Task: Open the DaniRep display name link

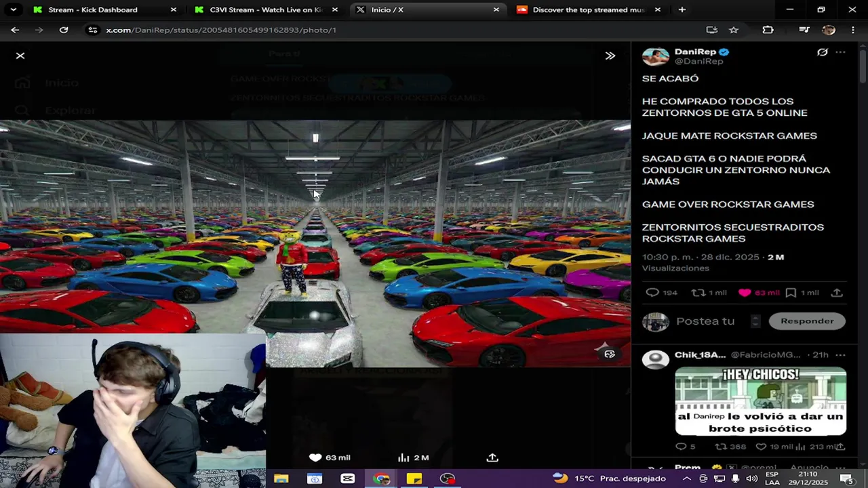Action: pos(695,52)
